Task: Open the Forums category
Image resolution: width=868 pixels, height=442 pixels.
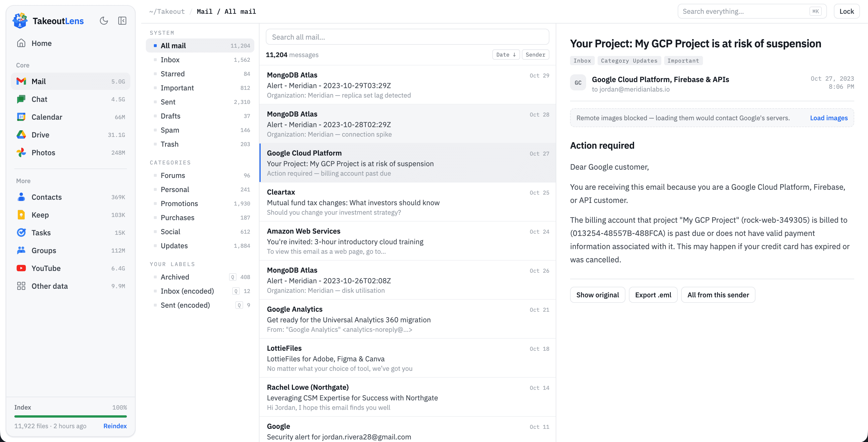Action: [200, 176]
